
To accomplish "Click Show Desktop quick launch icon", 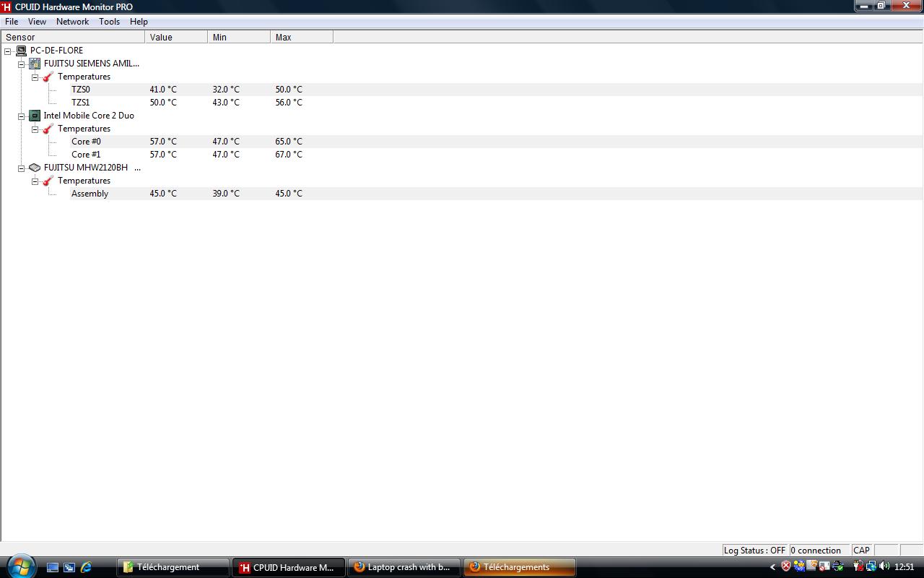I will click(x=53, y=567).
